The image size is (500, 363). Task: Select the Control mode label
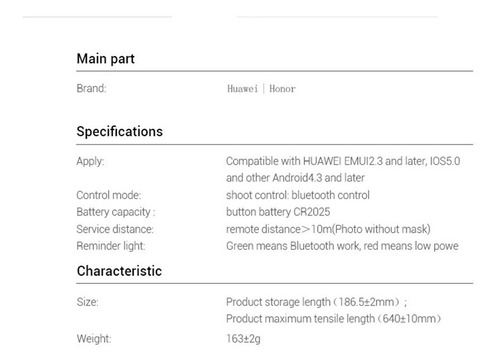point(109,195)
